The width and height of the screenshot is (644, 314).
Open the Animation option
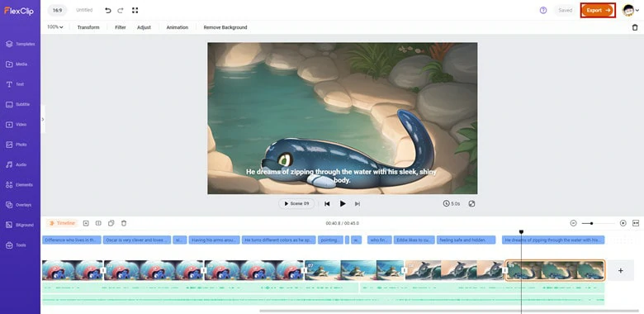pyautogui.click(x=177, y=27)
